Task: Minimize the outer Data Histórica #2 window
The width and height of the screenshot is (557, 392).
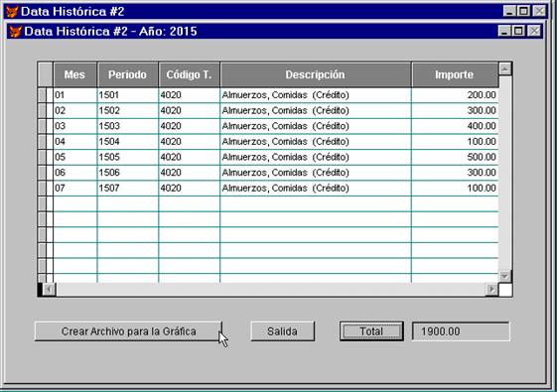Action: point(509,11)
